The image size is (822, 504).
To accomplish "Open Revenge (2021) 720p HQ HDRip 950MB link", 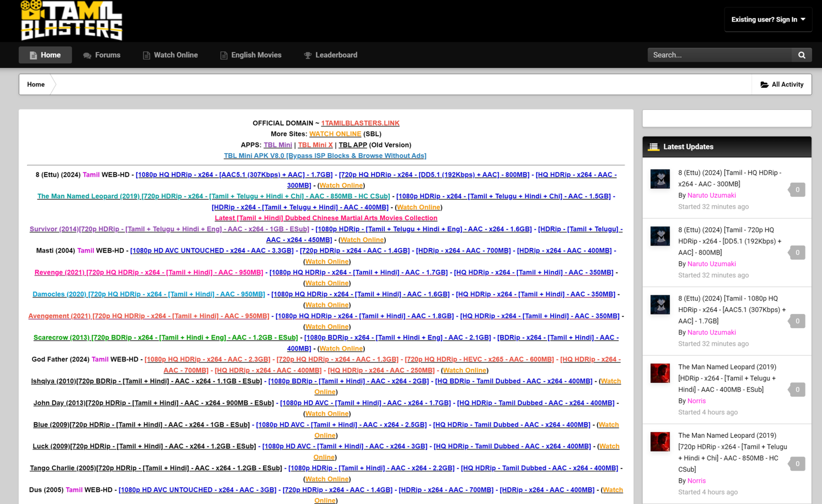I will pyautogui.click(x=149, y=272).
